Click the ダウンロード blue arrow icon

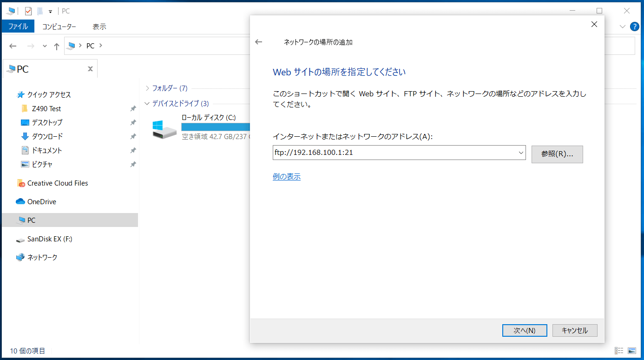[25, 136]
